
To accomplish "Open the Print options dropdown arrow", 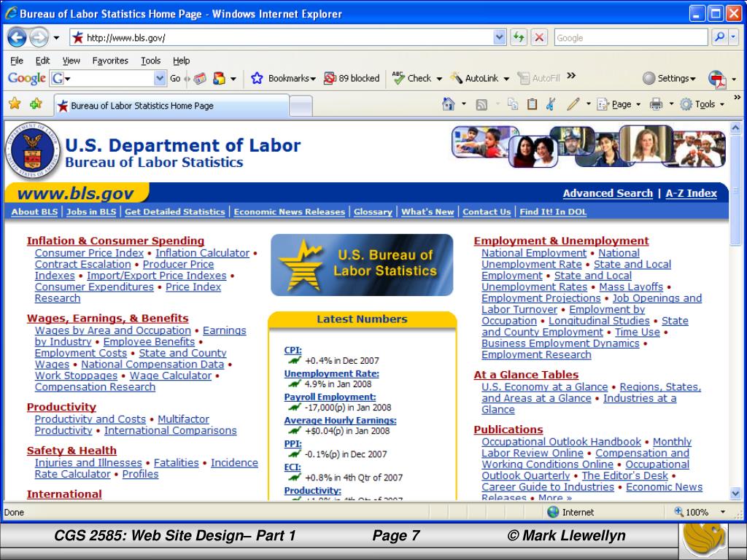I will tap(671, 104).
